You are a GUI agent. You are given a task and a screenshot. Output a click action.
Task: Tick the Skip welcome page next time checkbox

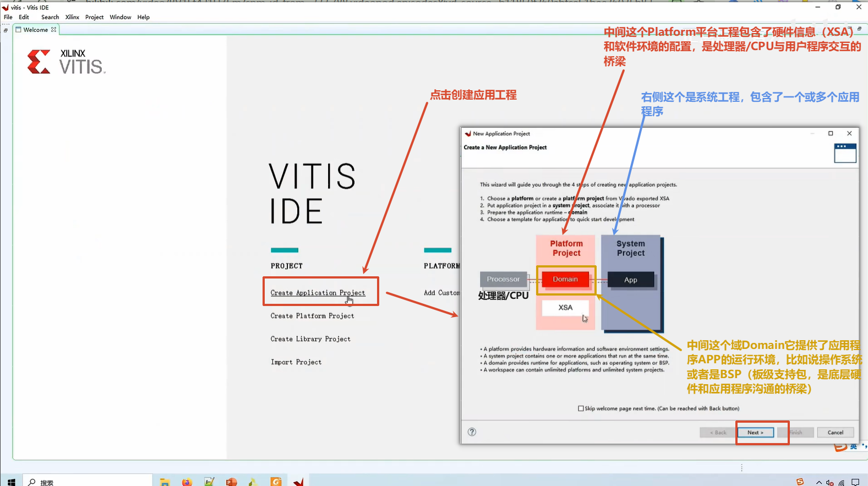coord(581,408)
